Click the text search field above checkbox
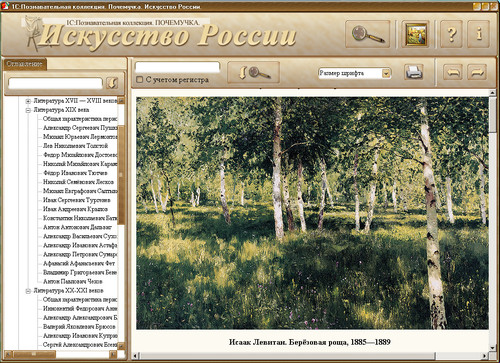 [177, 67]
